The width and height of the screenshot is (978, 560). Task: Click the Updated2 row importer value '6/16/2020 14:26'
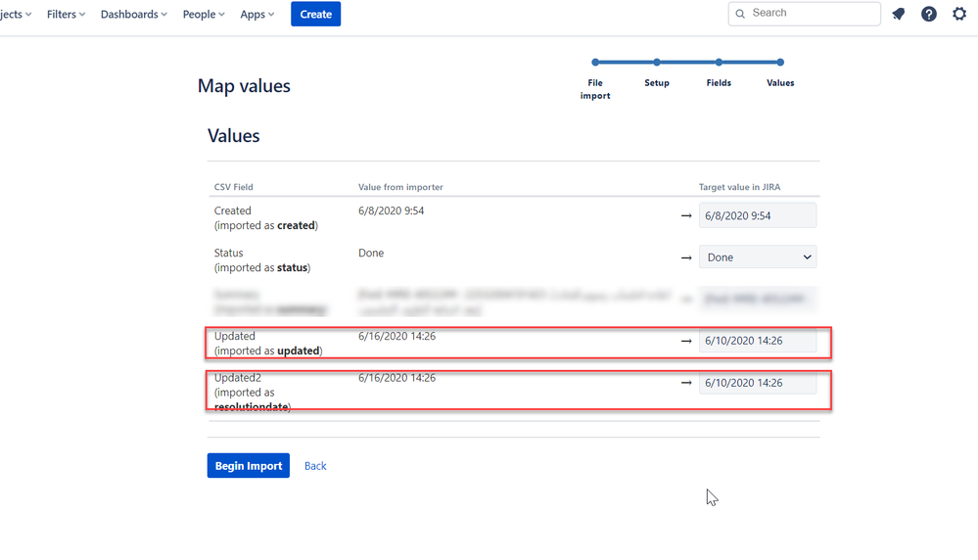point(396,378)
